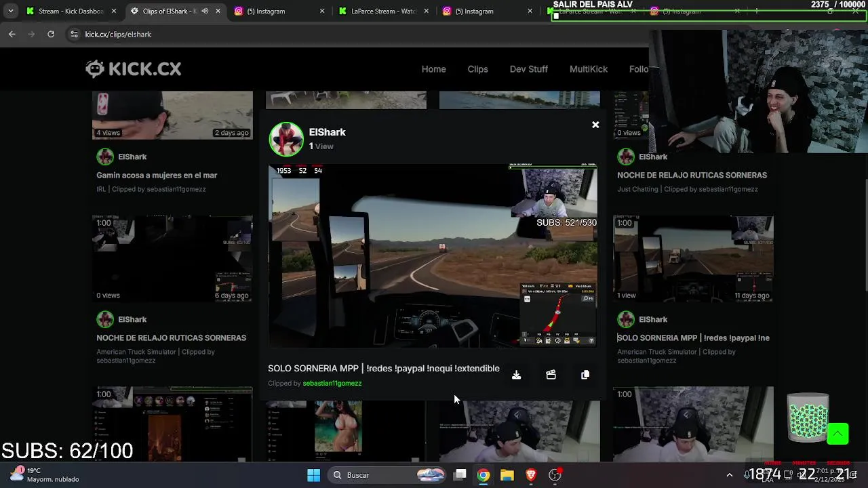Open the Clips menu item
Viewport: 868px width, 488px height.
pyautogui.click(x=477, y=69)
